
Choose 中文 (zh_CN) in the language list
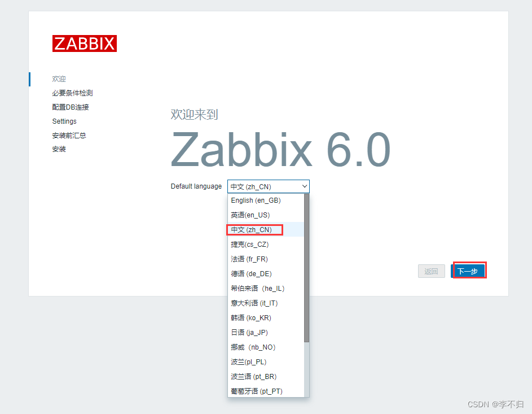[x=266, y=229]
